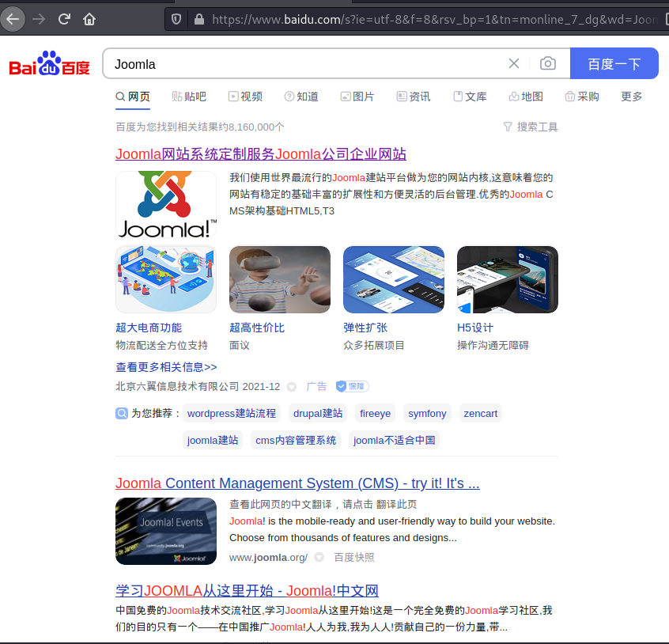Open the 查看更多相关信息 link
The image size is (669, 644).
point(166,366)
